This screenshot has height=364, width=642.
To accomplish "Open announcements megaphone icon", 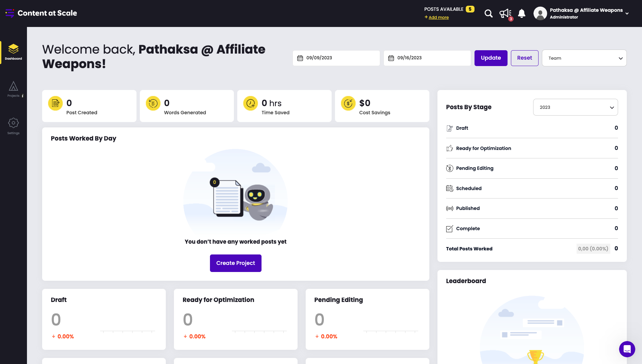I will click(x=505, y=13).
